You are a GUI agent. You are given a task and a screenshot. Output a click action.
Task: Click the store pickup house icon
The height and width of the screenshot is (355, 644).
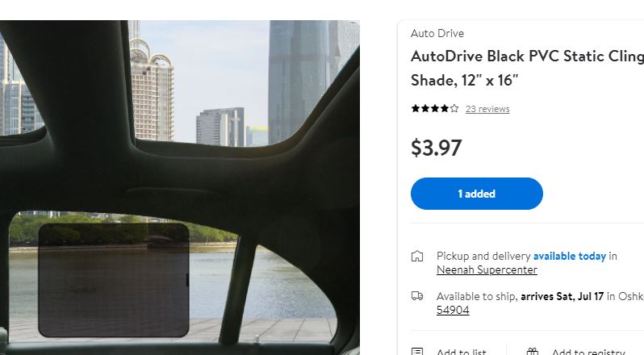[417, 256]
